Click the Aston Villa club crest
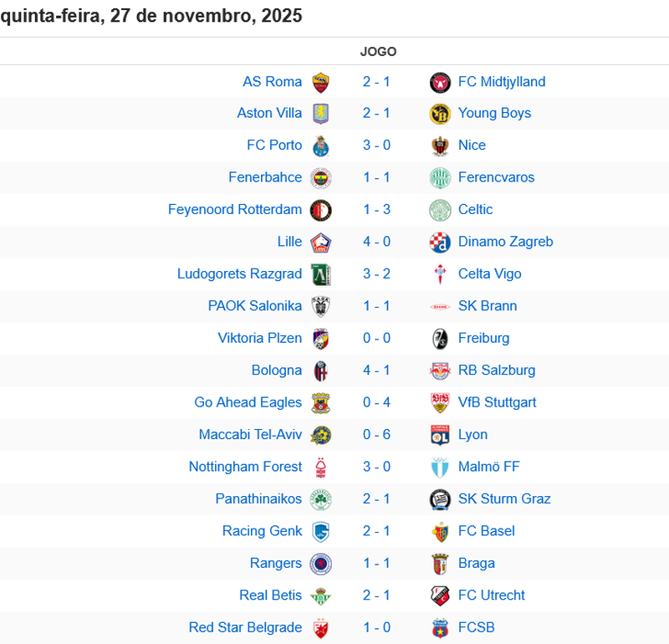This screenshot has width=669, height=644. (321, 114)
